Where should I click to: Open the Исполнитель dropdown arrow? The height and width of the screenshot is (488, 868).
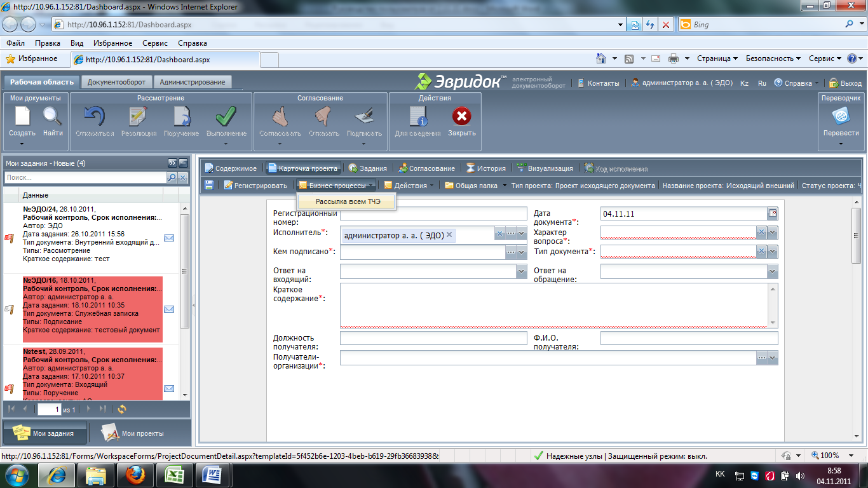(522, 234)
